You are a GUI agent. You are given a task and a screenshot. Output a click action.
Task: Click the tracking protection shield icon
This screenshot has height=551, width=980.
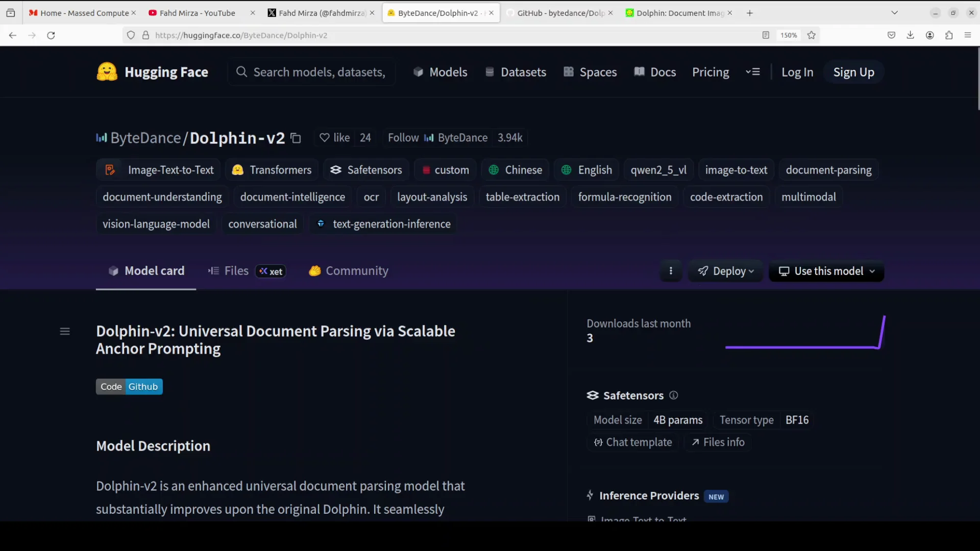(x=131, y=35)
